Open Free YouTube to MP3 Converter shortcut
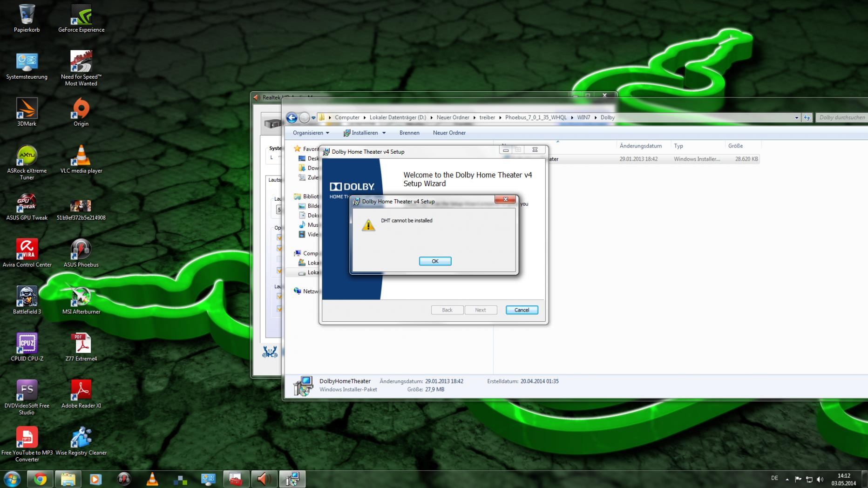Screen dimensions: 868x488 [27, 444]
